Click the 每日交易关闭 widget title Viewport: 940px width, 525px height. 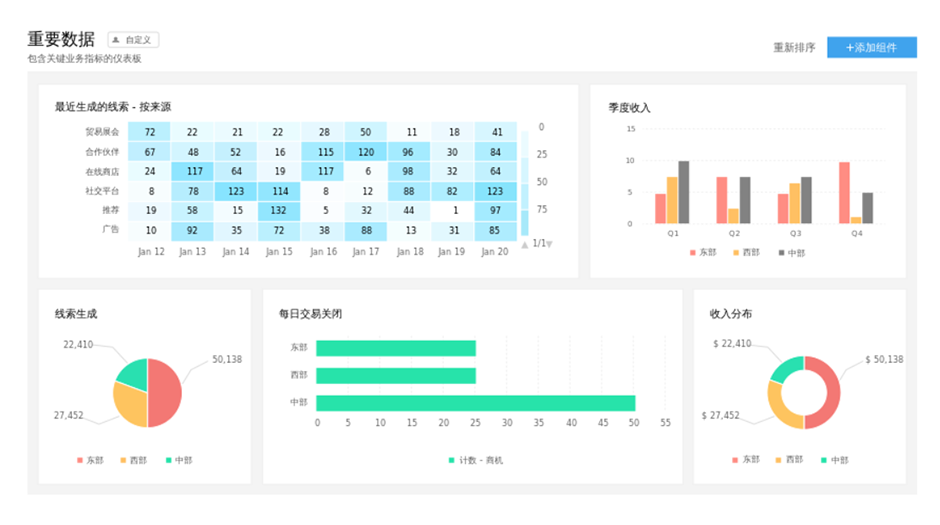[310, 314]
